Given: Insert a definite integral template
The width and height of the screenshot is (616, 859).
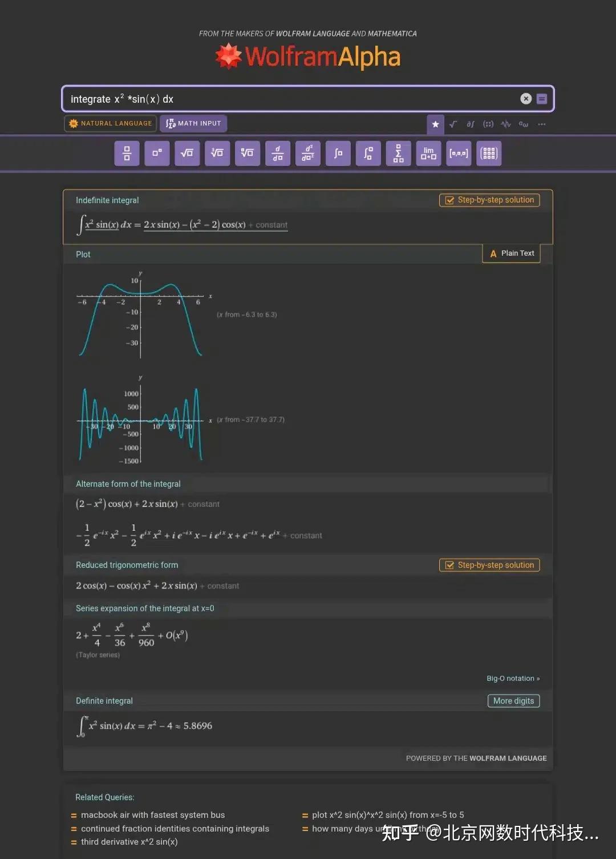Looking at the screenshot, I should [x=368, y=153].
